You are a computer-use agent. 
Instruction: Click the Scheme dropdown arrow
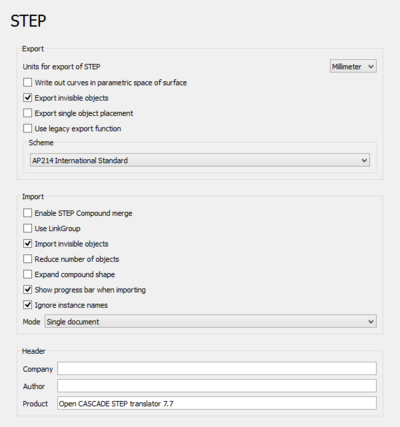pos(364,161)
